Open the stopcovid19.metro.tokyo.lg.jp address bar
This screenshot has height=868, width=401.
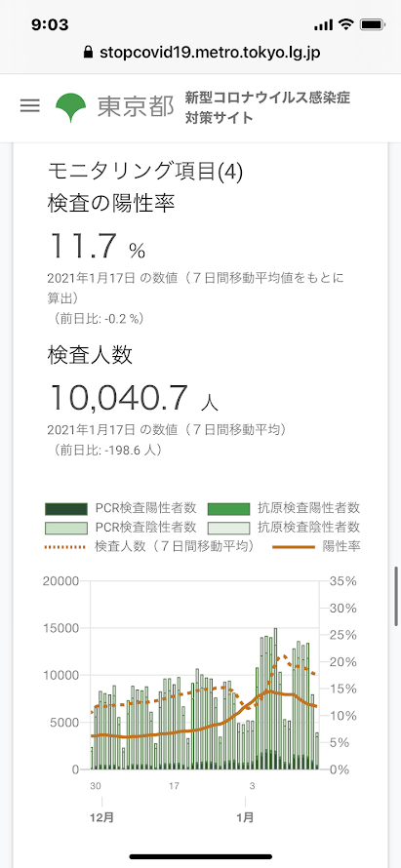201,53
